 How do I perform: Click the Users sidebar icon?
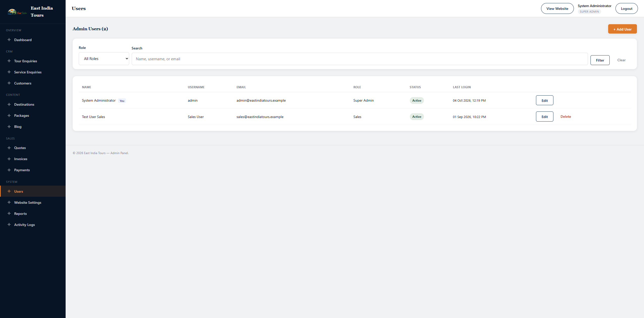coord(9,191)
